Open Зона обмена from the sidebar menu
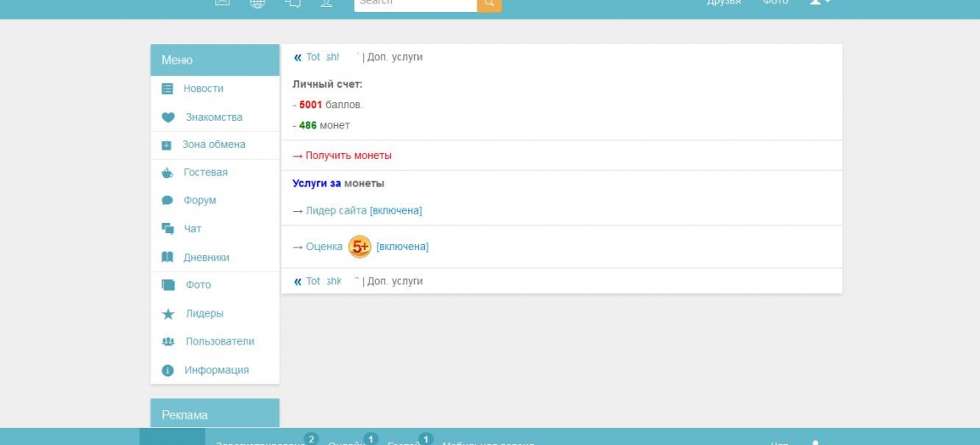Viewport: 980px width, 445px height. (x=213, y=145)
